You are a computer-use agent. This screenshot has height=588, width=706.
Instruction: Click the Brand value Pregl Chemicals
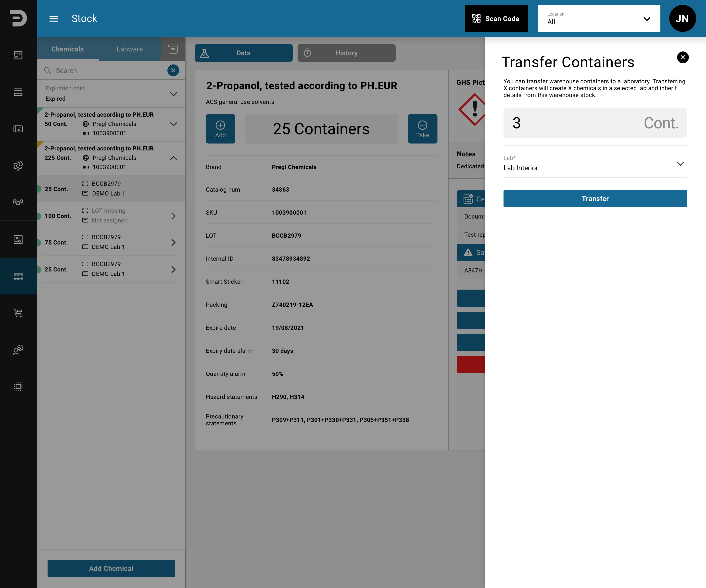[x=294, y=167]
